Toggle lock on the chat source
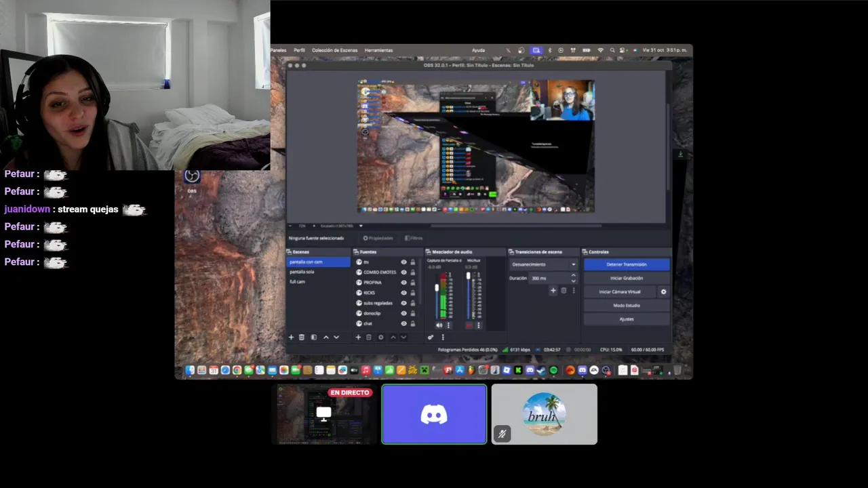 tap(412, 323)
